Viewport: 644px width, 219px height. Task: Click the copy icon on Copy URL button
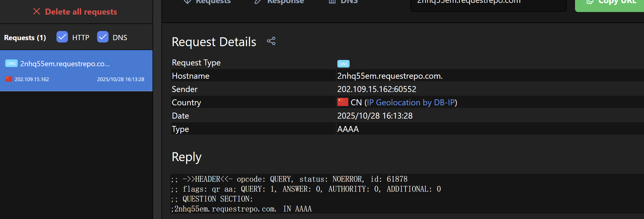click(590, 2)
